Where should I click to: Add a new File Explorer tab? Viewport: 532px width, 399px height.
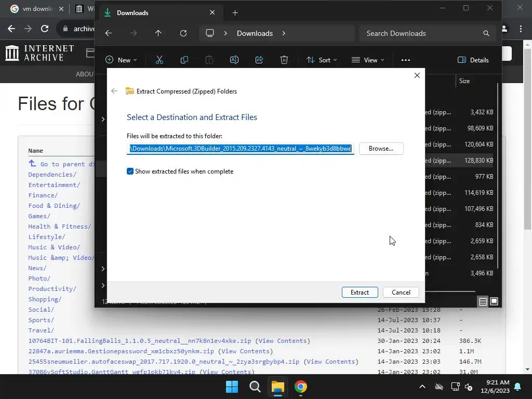click(235, 13)
